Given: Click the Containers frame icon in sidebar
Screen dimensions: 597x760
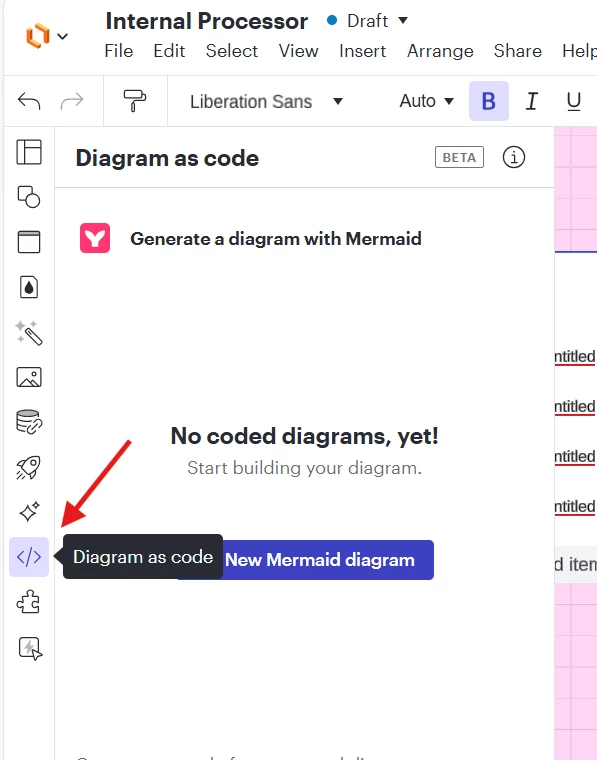Looking at the screenshot, I should (29, 242).
